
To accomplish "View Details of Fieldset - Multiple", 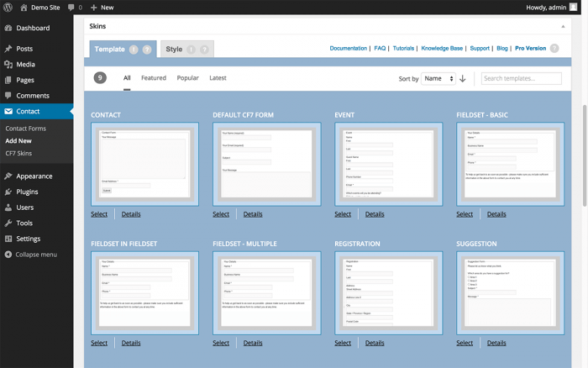I will click(x=253, y=343).
